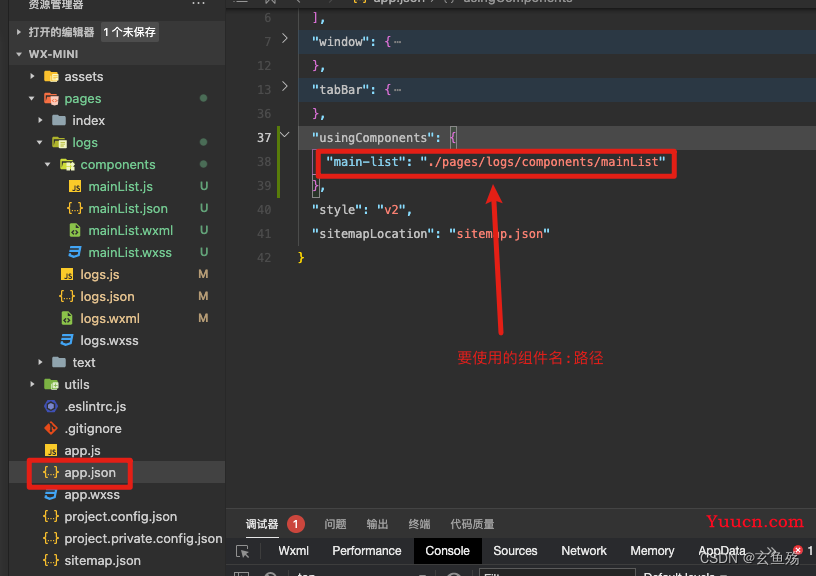Click the debugger error count badge
Screen dimensions: 816x576
[x=296, y=524]
